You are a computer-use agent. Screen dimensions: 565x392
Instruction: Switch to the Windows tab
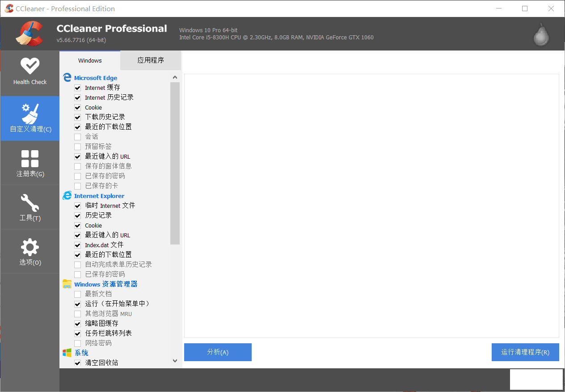[90, 60]
